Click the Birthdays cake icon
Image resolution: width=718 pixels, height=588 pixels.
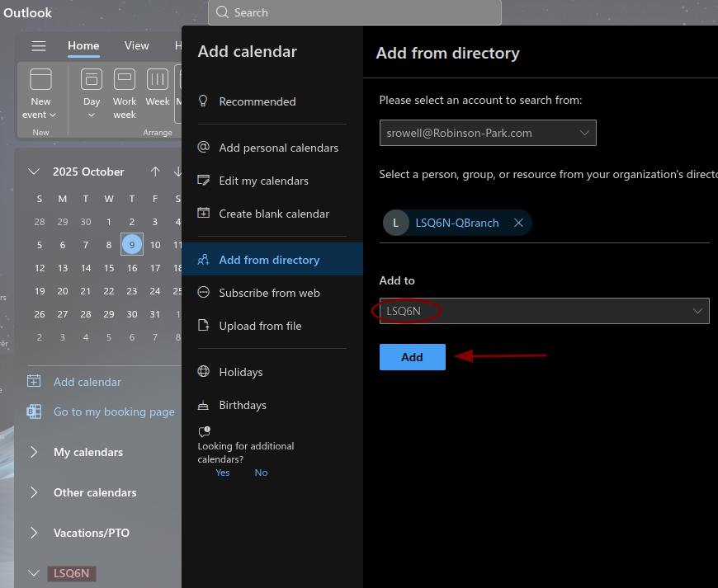coord(203,405)
